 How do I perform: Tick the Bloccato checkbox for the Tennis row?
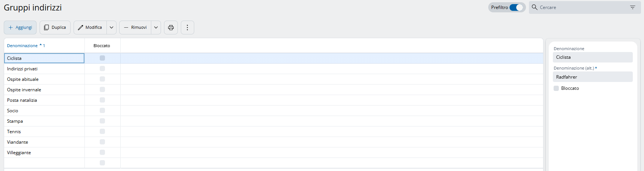tap(102, 131)
